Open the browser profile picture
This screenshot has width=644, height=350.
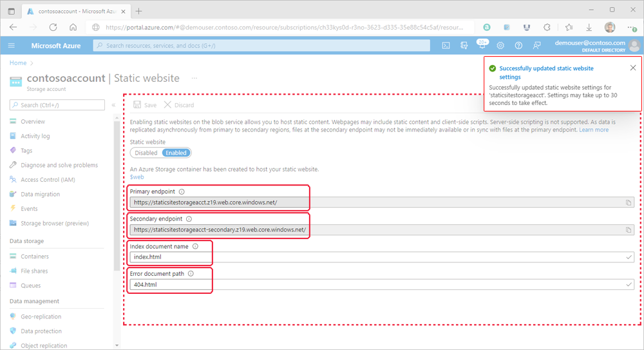(x=610, y=27)
